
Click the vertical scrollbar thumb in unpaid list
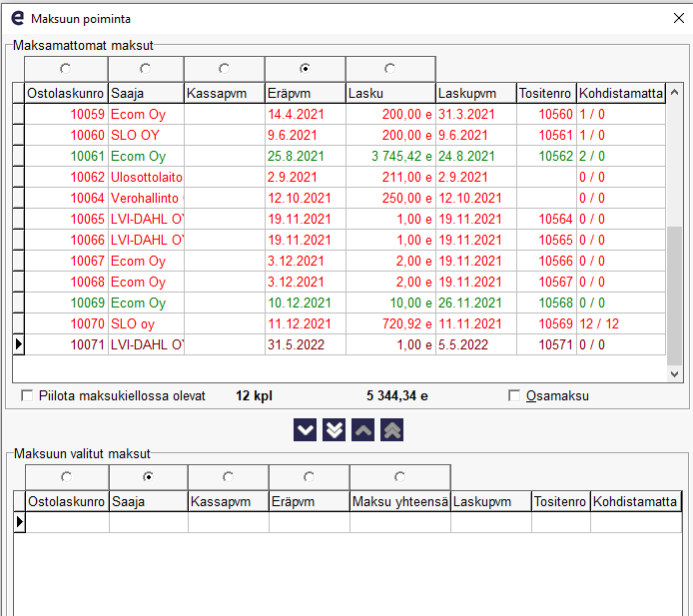(674, 296)
